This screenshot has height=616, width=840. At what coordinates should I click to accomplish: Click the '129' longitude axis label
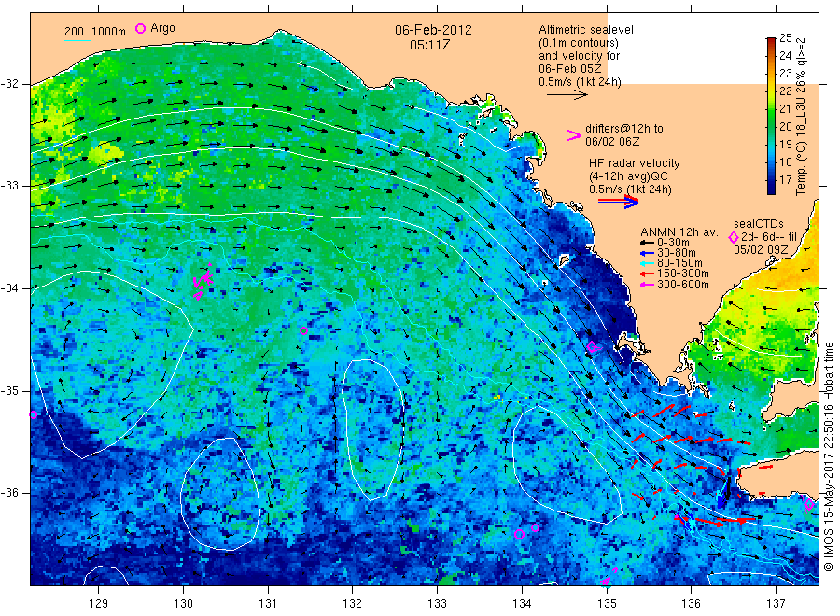[99, 604]
